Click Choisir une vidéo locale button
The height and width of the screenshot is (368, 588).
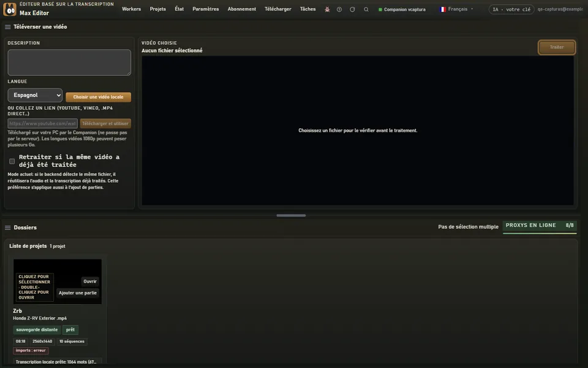pyautogui.click(x=98, y=97)
